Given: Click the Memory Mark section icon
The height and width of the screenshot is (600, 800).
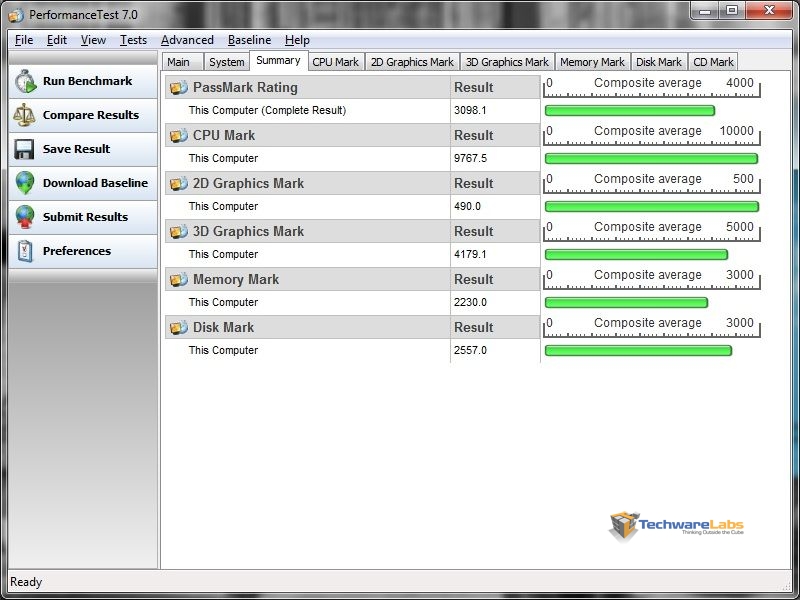Looking at the screenshot, I should point(179,280).
